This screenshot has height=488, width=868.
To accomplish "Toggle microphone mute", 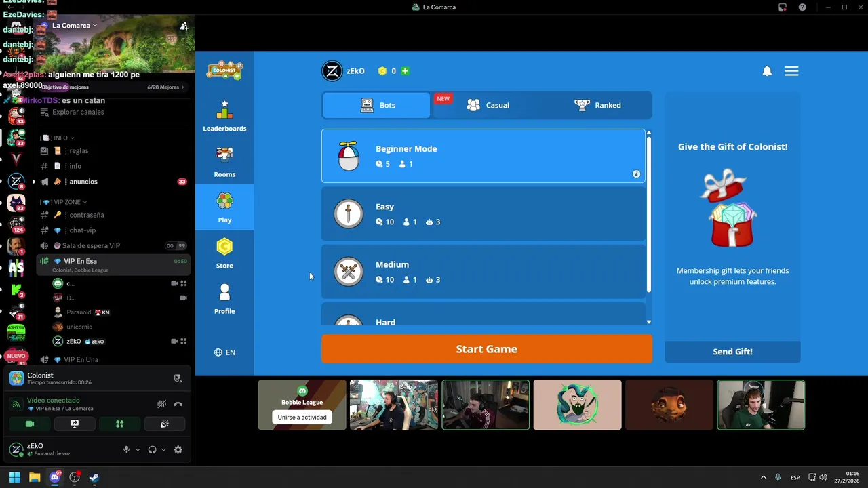I will tap(126, 449).
